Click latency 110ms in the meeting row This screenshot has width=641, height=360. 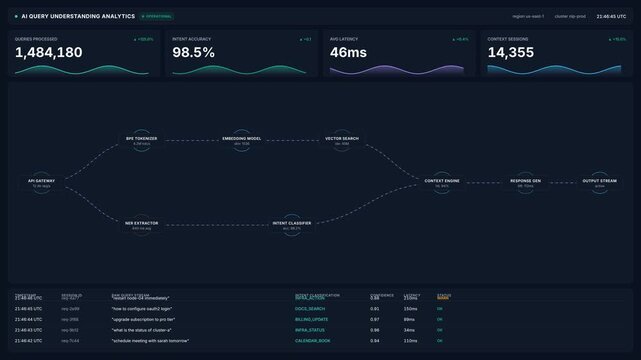point(410,341)
